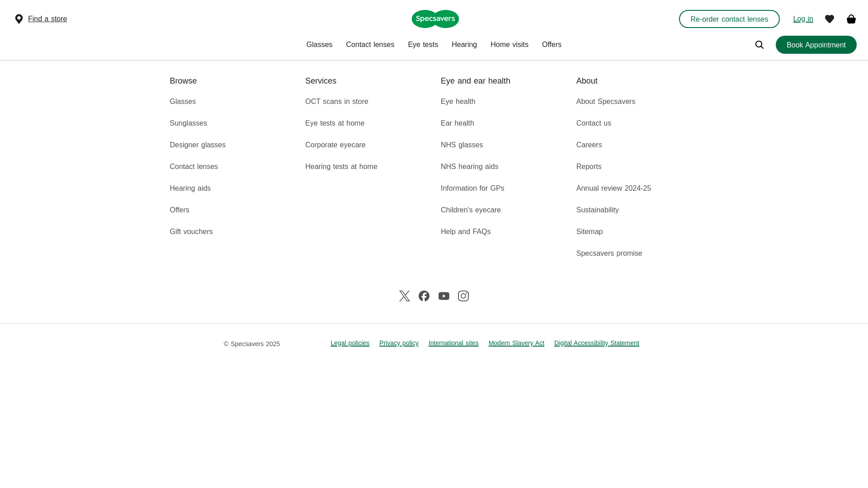Open About Specsavers link
Screen dimensions: 868x488
pyautogui.click(x=605, y=102)
